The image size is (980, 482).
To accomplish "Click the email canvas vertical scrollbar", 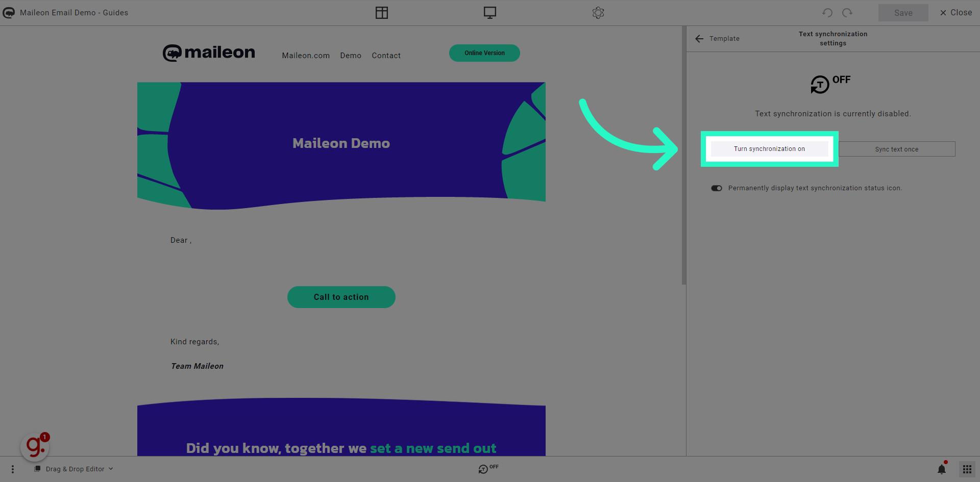I will pyautogui.click(x=684, y=156).
